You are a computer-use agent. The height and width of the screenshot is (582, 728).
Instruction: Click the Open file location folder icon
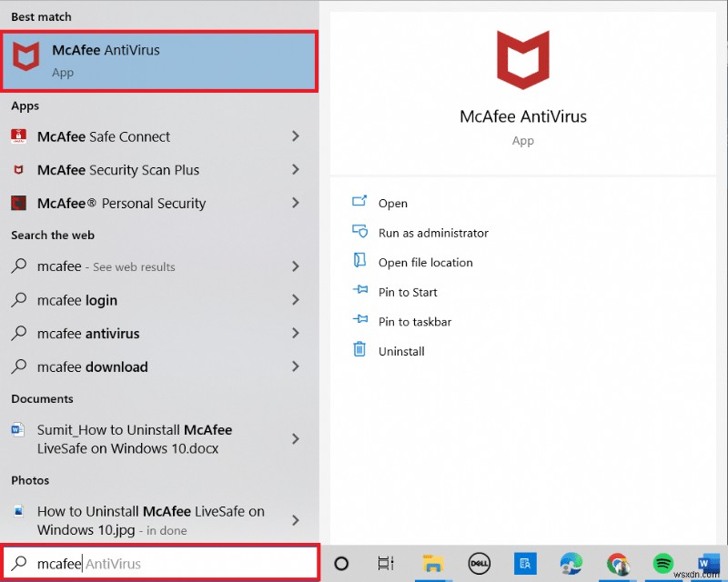point(359,260)
